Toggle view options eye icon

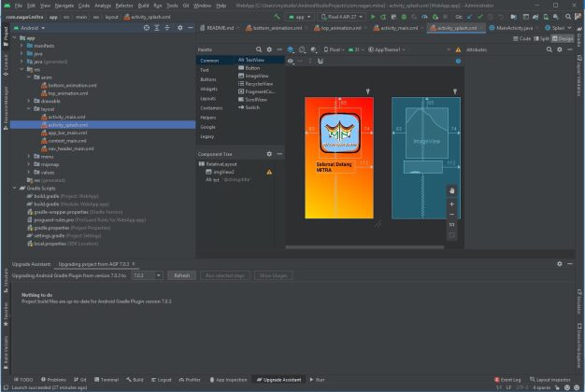pos(292,61)
